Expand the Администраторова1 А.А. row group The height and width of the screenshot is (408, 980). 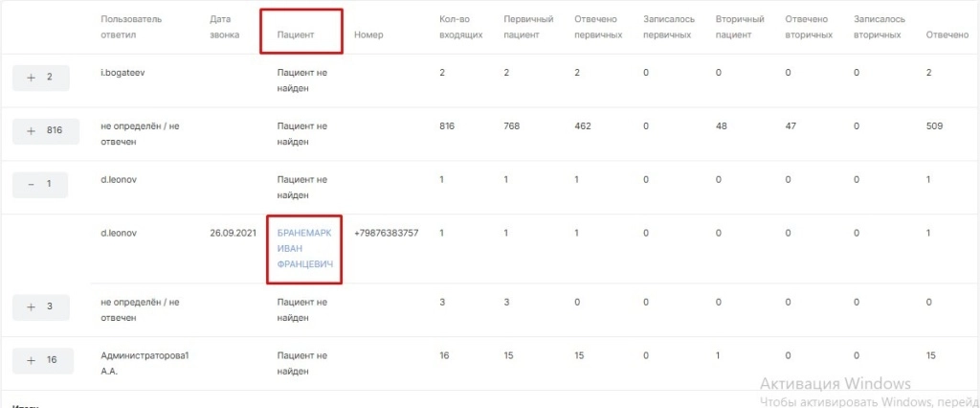pos(40,360)
